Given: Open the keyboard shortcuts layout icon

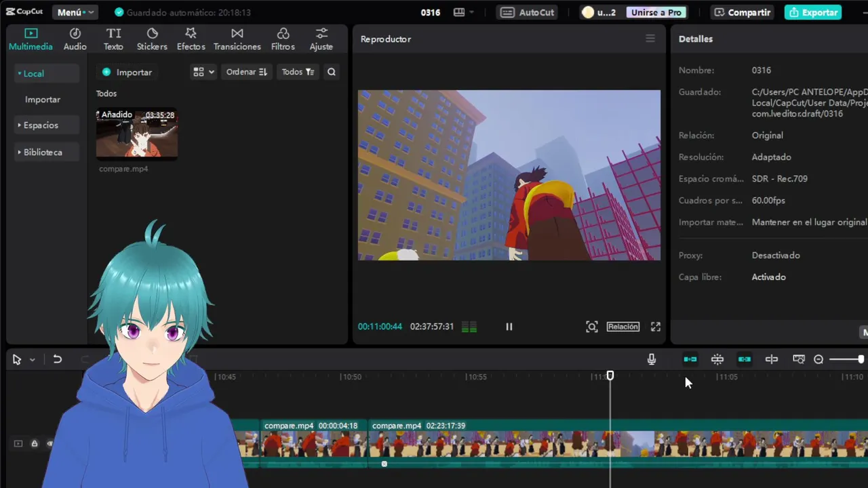Looking at the screenshot, I should (x=463, y=12).
